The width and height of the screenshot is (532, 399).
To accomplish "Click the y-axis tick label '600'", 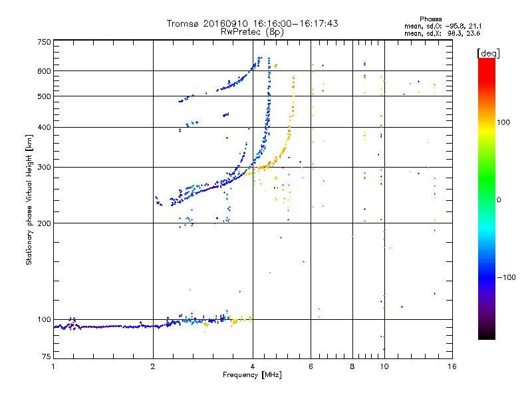I will (44, 71).
